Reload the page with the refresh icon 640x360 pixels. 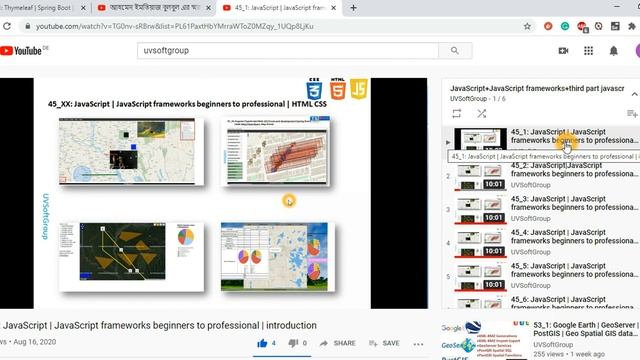(x=7, y=27)
